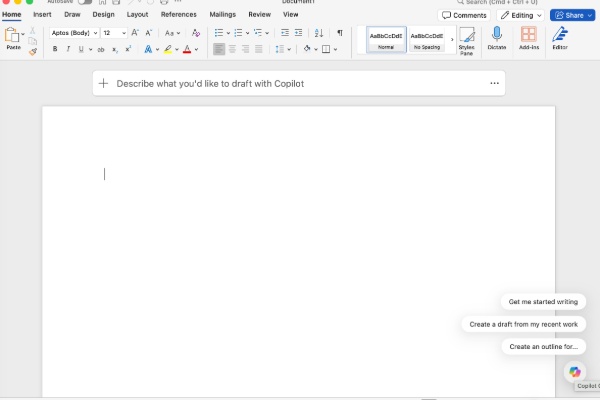The height and width of the screenshot is (400, 600).
Task: Choose "Get me started writing" suggestion
Action: point(543,302)
